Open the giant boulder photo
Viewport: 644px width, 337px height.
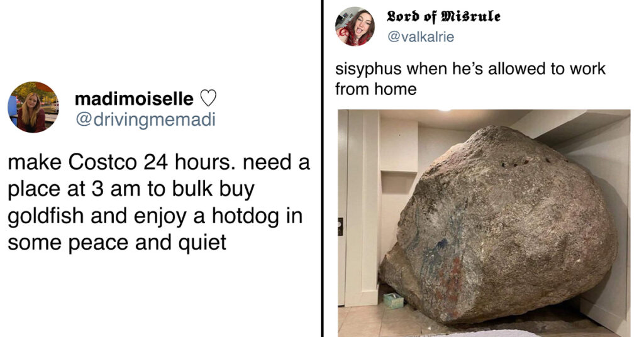(484, 223)
